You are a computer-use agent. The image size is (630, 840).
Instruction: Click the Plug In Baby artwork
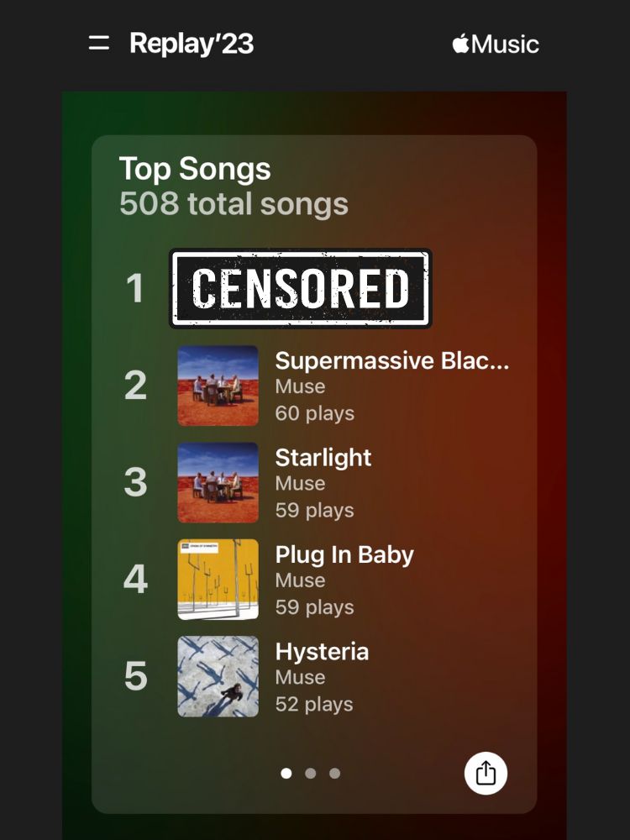[x=218, y=580]
